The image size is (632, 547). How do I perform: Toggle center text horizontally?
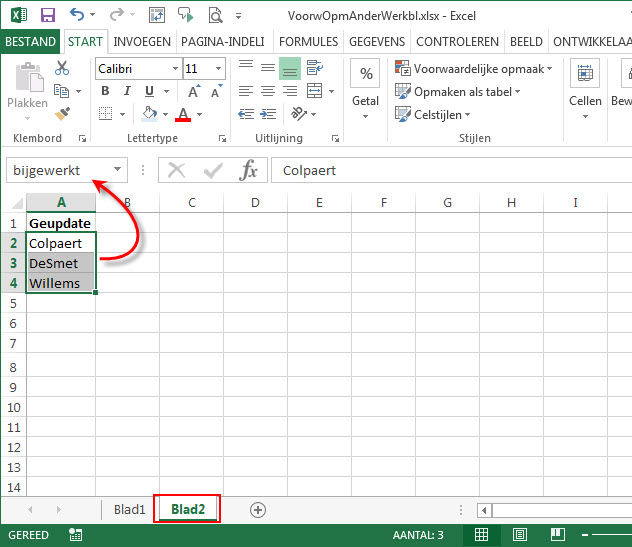tap(268, 91)
